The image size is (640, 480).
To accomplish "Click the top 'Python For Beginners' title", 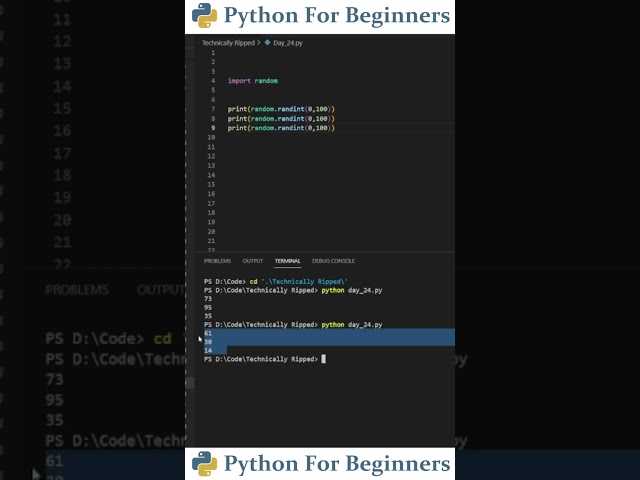I will pyautogui.click(x=337, y=16).
